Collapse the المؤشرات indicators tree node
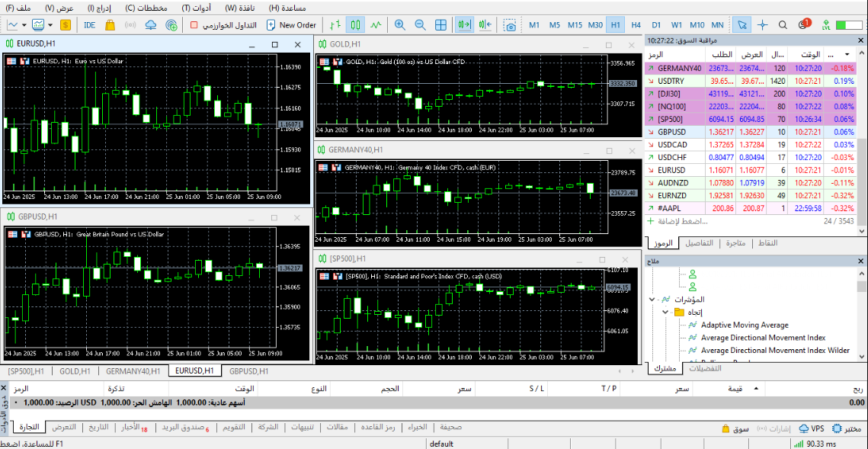The image size is (868, 449). (652, 299)
